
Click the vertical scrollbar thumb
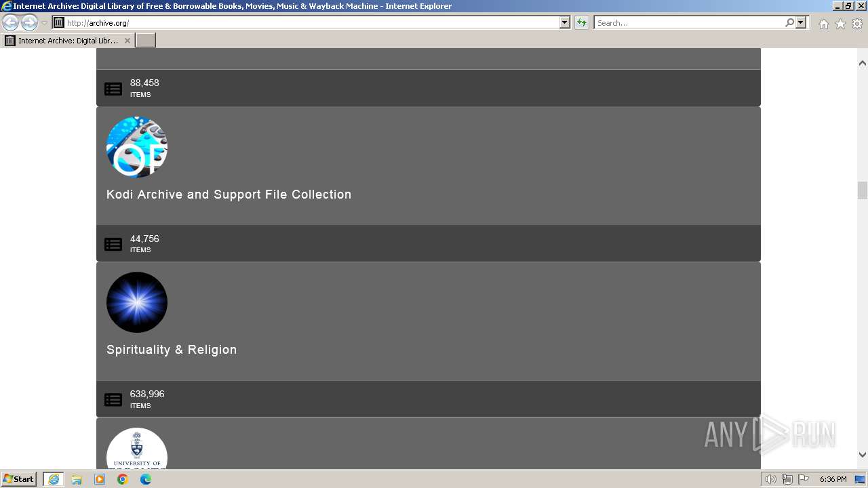863,190
